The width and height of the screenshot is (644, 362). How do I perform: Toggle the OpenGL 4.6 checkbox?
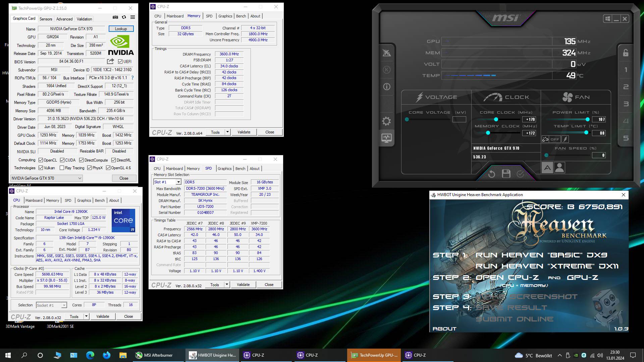[108, 168]
